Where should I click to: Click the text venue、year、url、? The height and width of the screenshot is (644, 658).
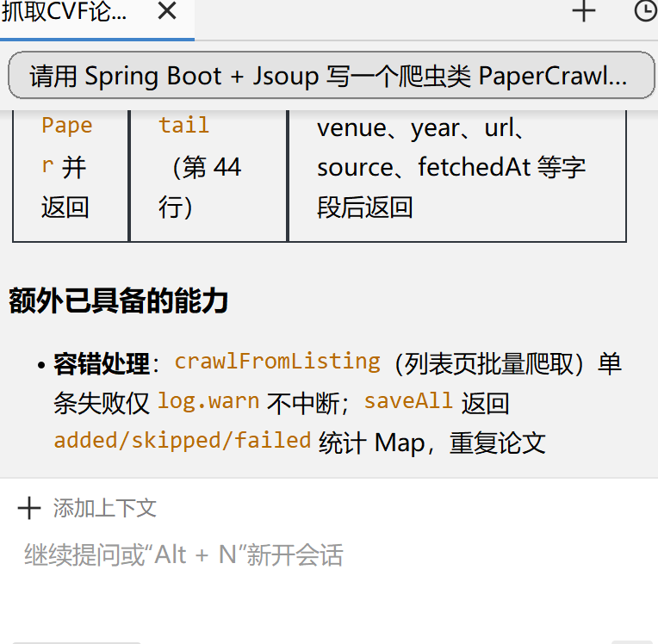[x=421, y=127]
